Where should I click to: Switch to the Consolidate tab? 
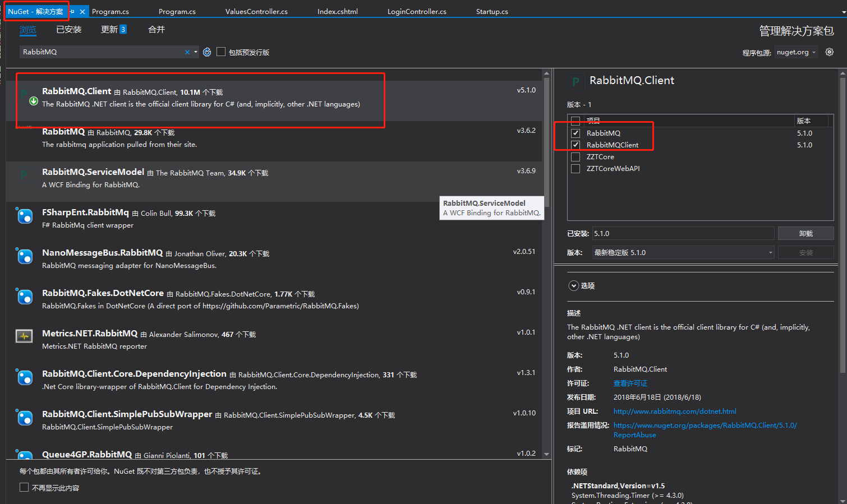[x=156, y=29]
